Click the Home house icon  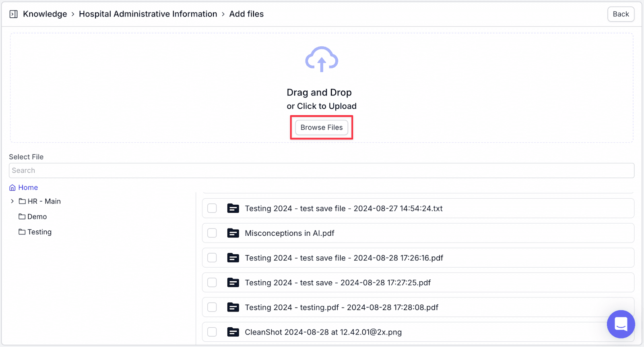[x=12, y=188]
